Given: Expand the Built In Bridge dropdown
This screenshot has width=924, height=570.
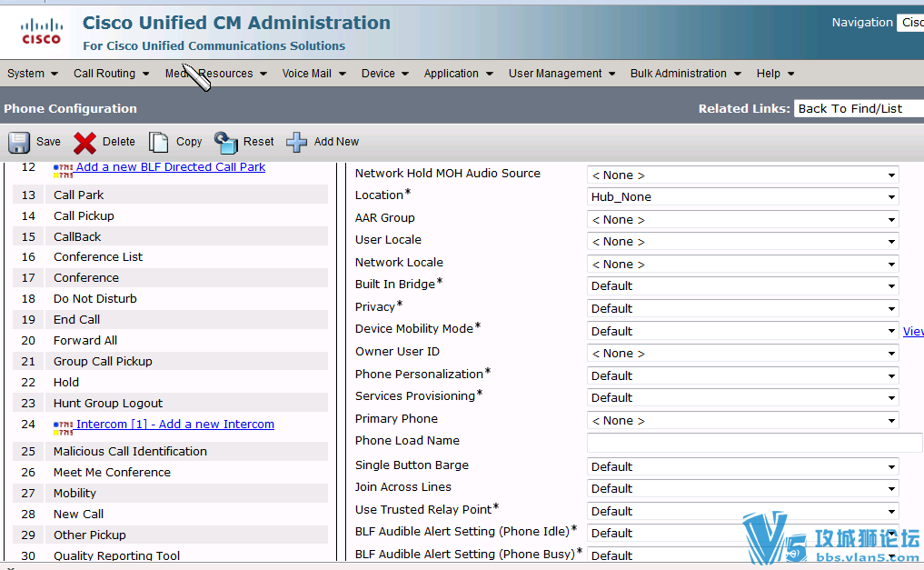Looking at the screenshot, I should coord(742,285).
